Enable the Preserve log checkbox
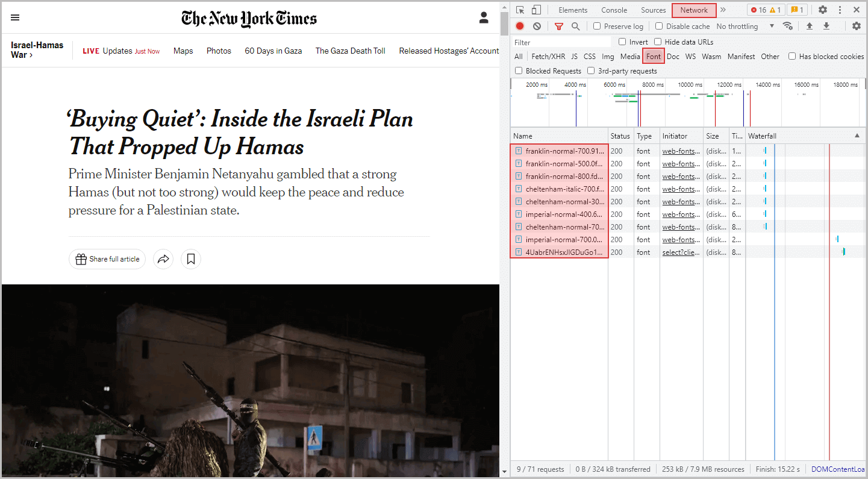Screen dimensions: 868x479 click(597, 26)
